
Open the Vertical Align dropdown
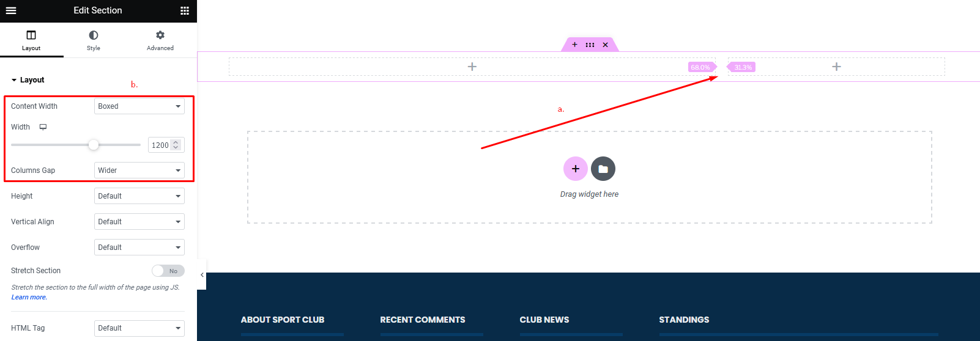point(139,222)
